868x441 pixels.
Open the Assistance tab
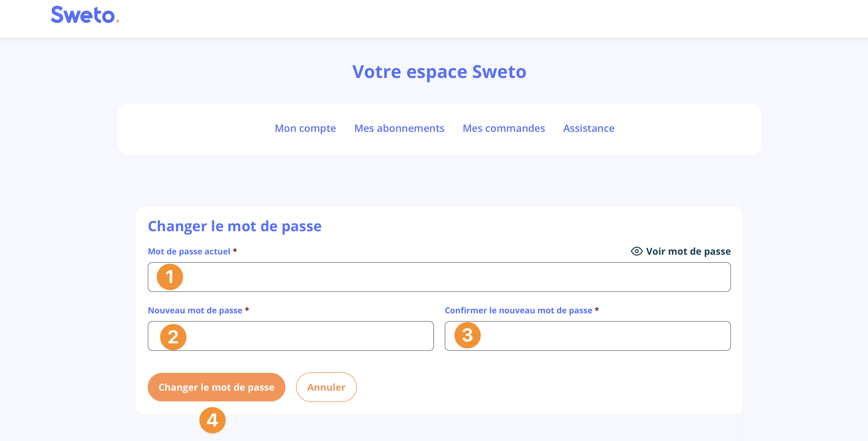[588, 128]
